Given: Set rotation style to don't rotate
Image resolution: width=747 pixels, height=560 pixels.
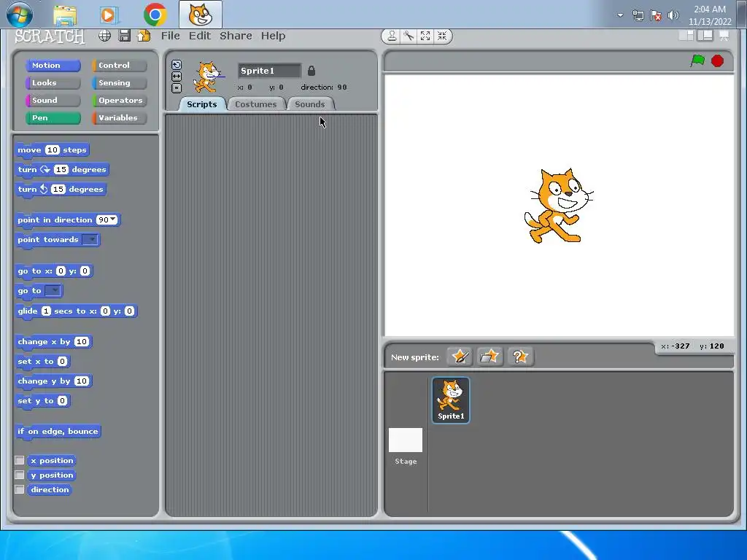Looking at the screenshot, I should click(x=177, y=88).
